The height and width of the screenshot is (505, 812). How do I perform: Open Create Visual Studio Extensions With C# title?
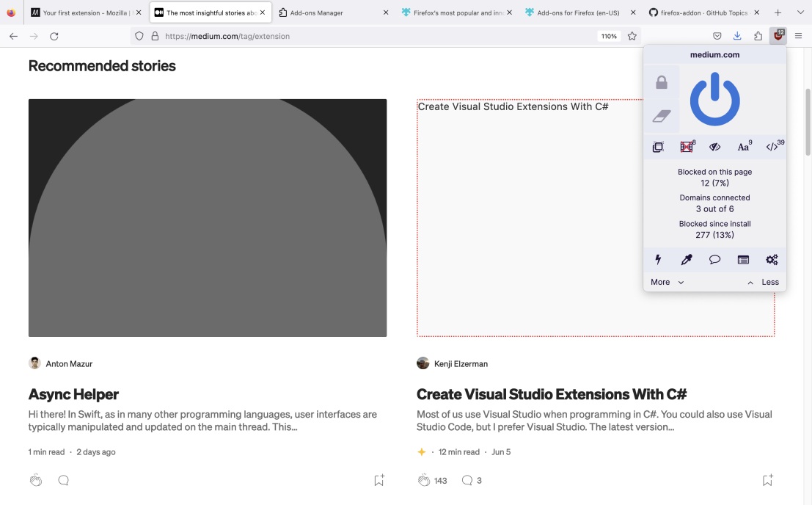coord(552,394)
